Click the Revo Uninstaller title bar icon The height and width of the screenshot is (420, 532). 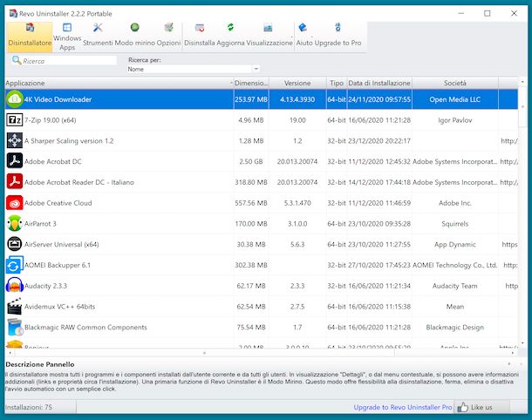click(13, 14)
